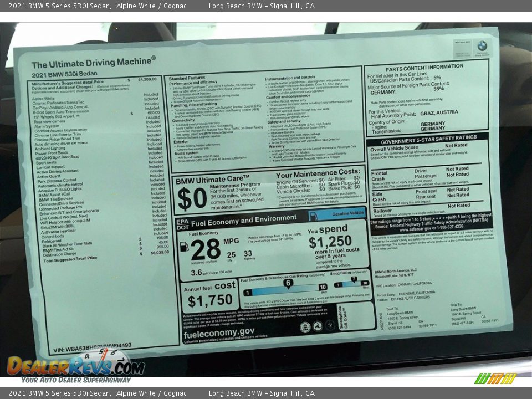Click the 'Adaptive Full LED Lights' row
This screenshot has height=399, width=532.
[60, 190]
